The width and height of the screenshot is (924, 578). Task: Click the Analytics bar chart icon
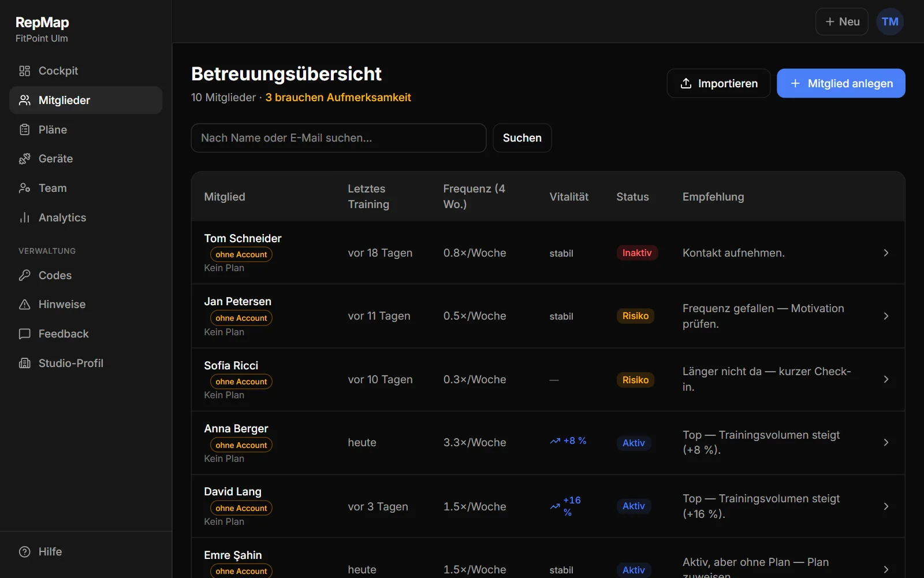point(24,218)
